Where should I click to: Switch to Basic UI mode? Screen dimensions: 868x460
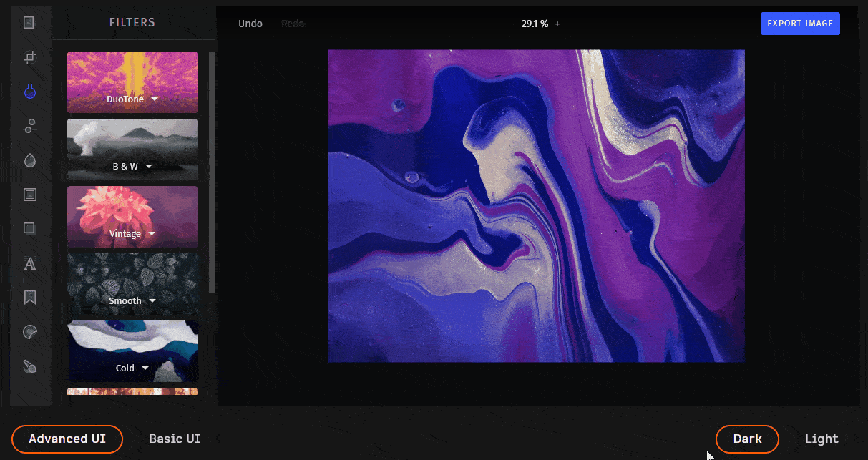pos(175,439)
